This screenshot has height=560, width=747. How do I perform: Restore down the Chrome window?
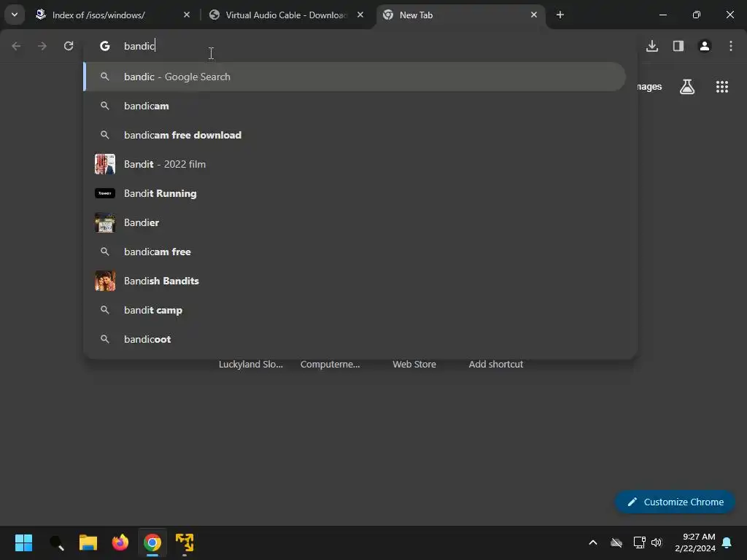click(697, 15)
